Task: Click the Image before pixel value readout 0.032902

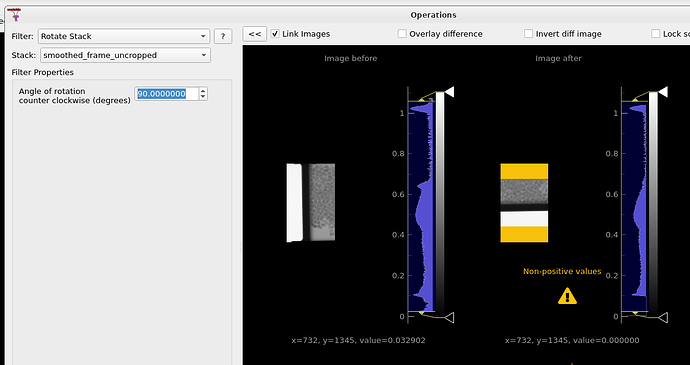Action: click(x=359, y=340)
